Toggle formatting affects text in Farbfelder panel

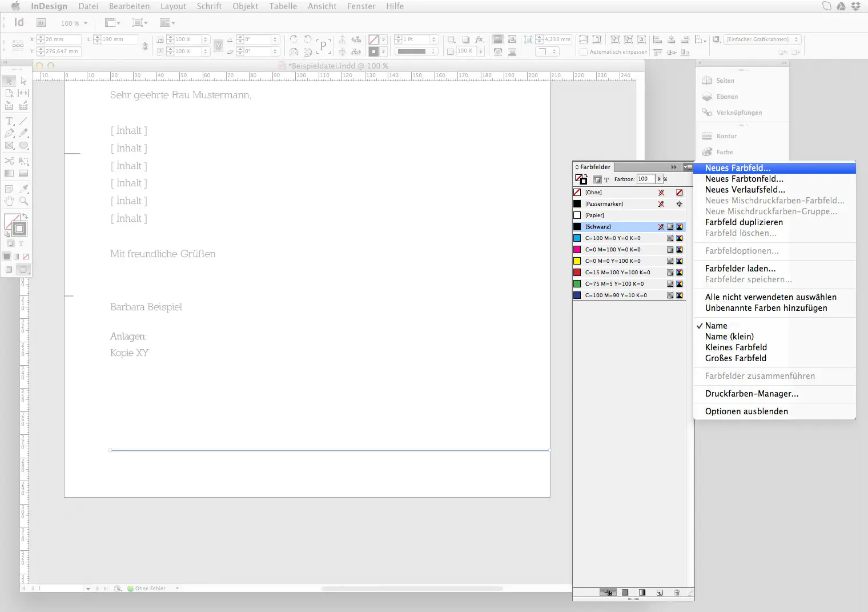click(x=606, y=179)
